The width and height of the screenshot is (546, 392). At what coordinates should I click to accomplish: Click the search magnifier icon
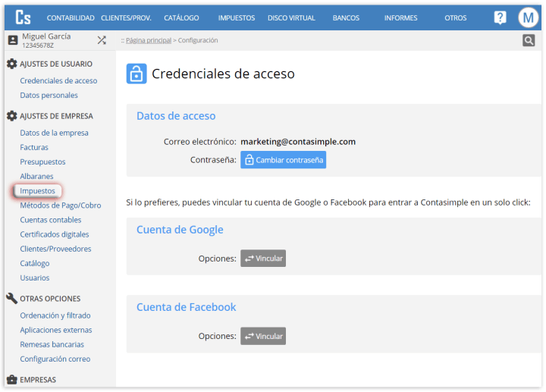529,40
